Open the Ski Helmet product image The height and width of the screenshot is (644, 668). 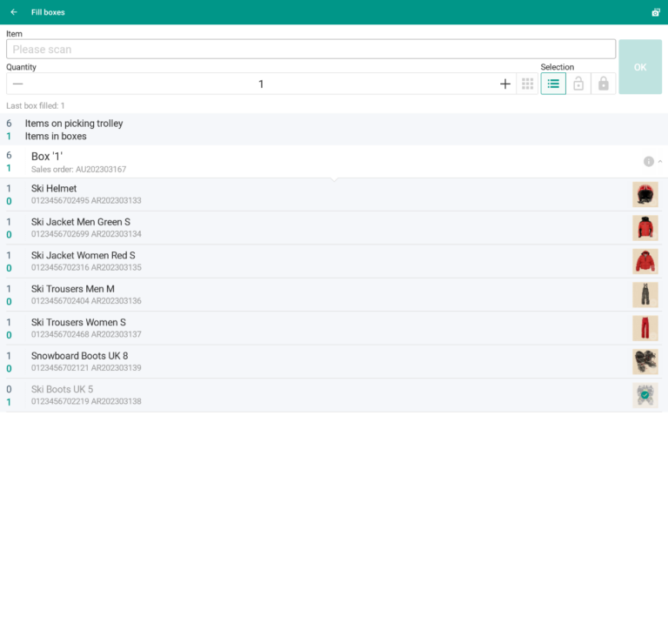point(645,195)
